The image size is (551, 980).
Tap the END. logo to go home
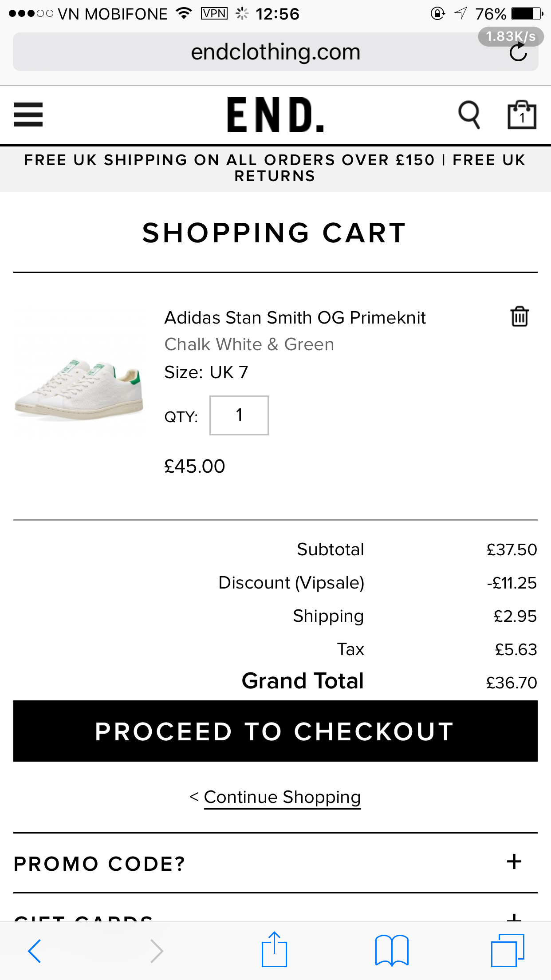tap(275, 115)
